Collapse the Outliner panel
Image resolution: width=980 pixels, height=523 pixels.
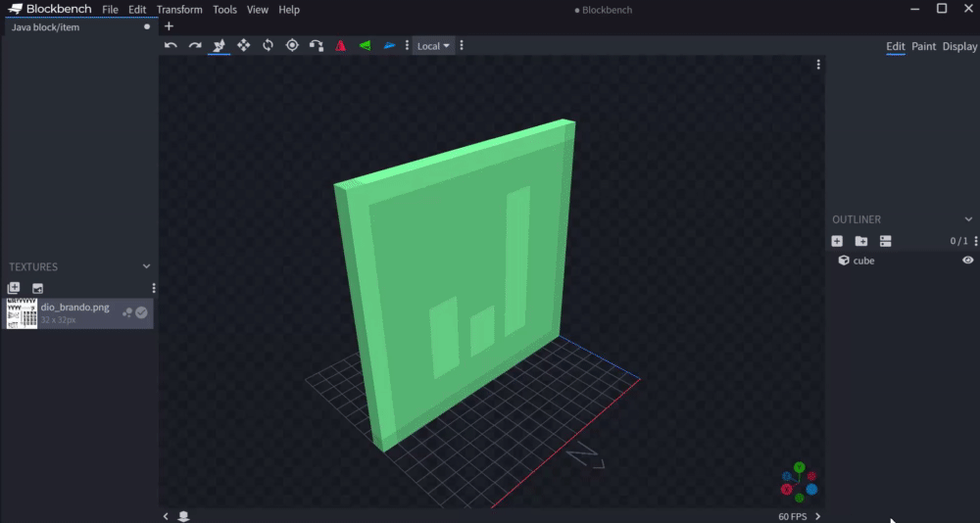coord(969,219)
